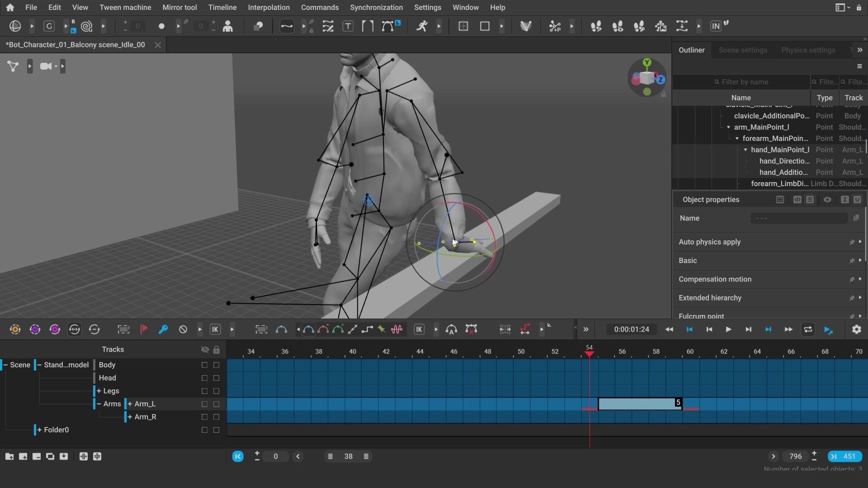Switch to the Scene settings tab

pos(743,50)
